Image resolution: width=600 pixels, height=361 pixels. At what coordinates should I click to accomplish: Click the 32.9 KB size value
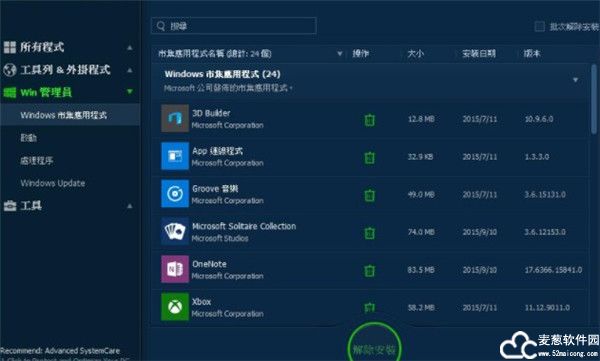tap(421, 157)
